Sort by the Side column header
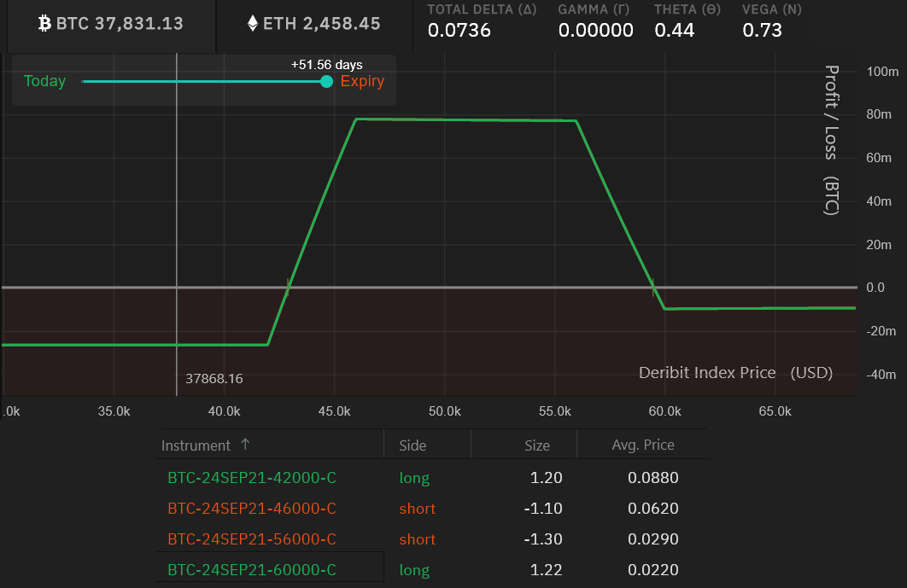Image resolution: width=907 pixels, height=588 pixels. (x=413, y=445)
